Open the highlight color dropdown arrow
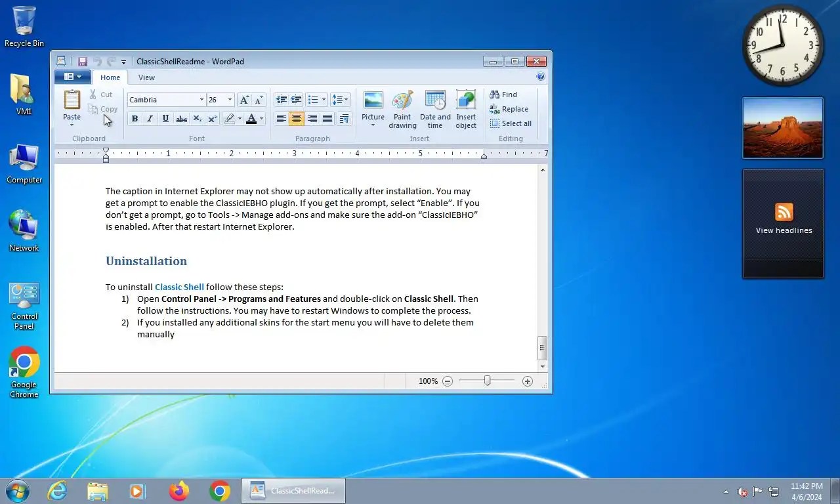The image size is (840, 504). (x=240, y=119)
